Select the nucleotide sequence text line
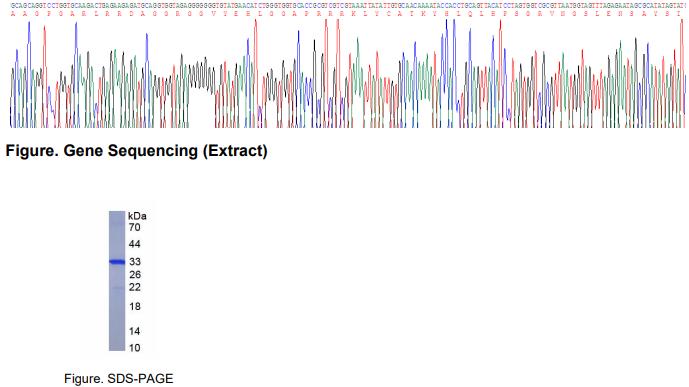Viewport: 689px width, 387px height. coord(347,5)
